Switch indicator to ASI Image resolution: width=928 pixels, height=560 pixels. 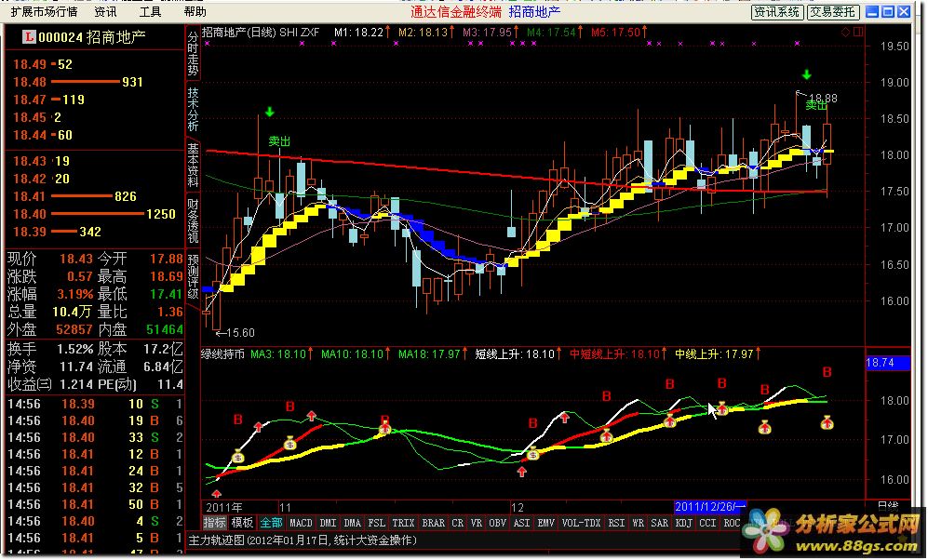(x=521, y=523)
